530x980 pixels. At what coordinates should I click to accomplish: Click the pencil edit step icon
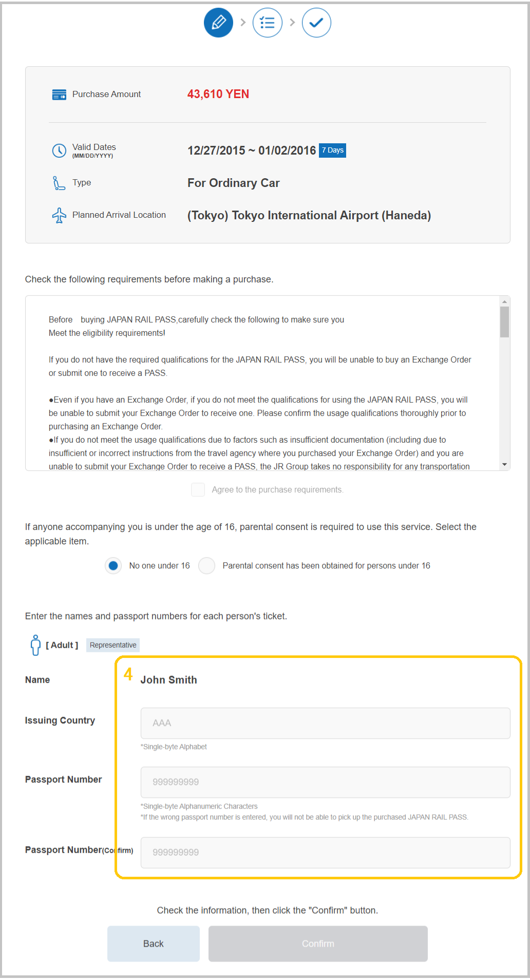[x=219, y=23]
